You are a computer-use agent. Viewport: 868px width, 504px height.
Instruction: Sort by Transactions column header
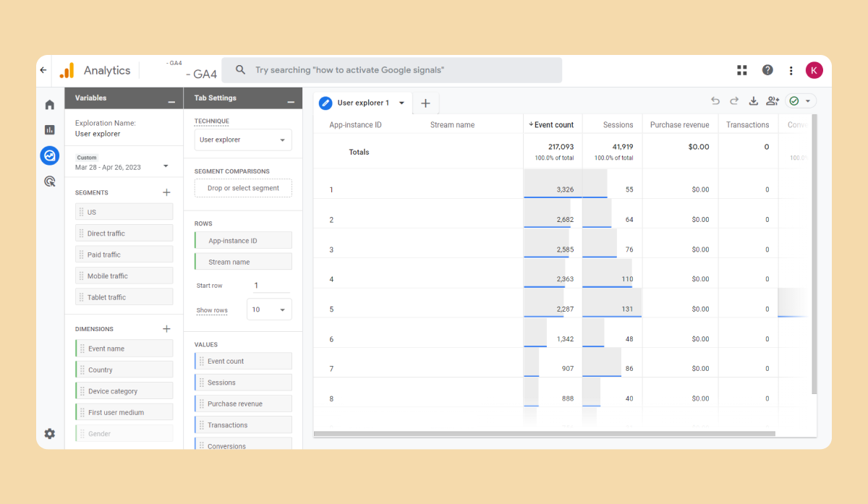click(x=747, y=124)
